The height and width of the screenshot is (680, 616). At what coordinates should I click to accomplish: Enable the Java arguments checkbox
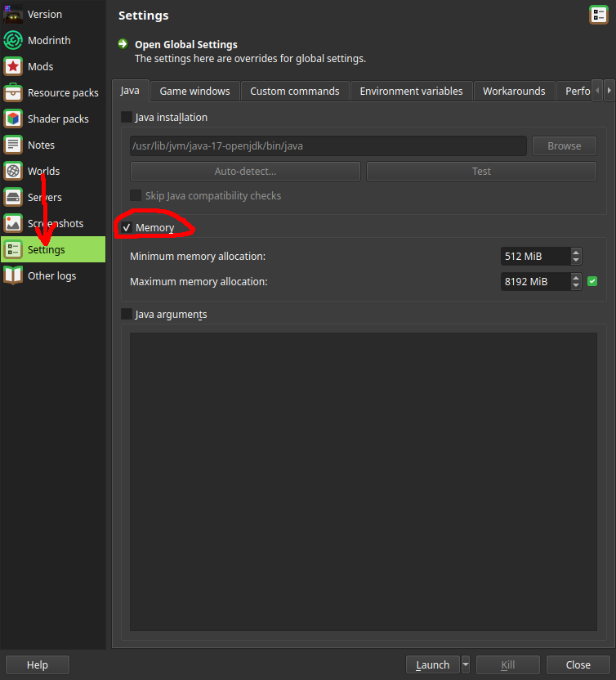[x=127, y=314]
